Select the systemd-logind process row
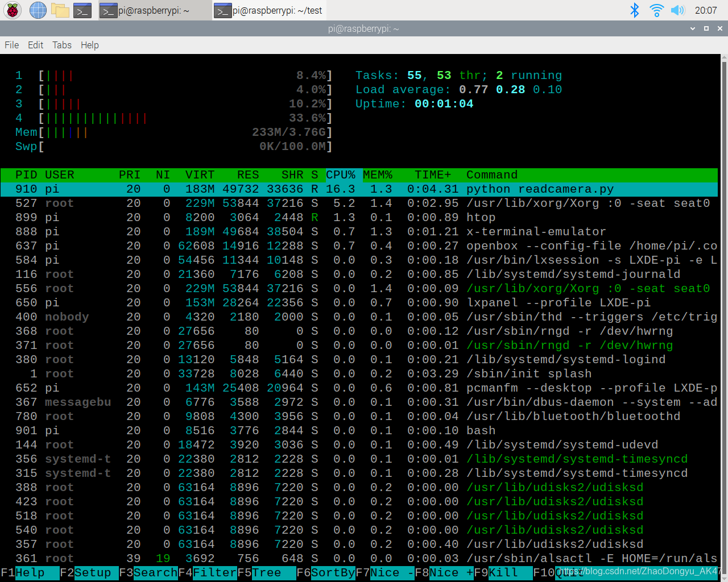This screenshot has height=582, width=728. (359, 360)
